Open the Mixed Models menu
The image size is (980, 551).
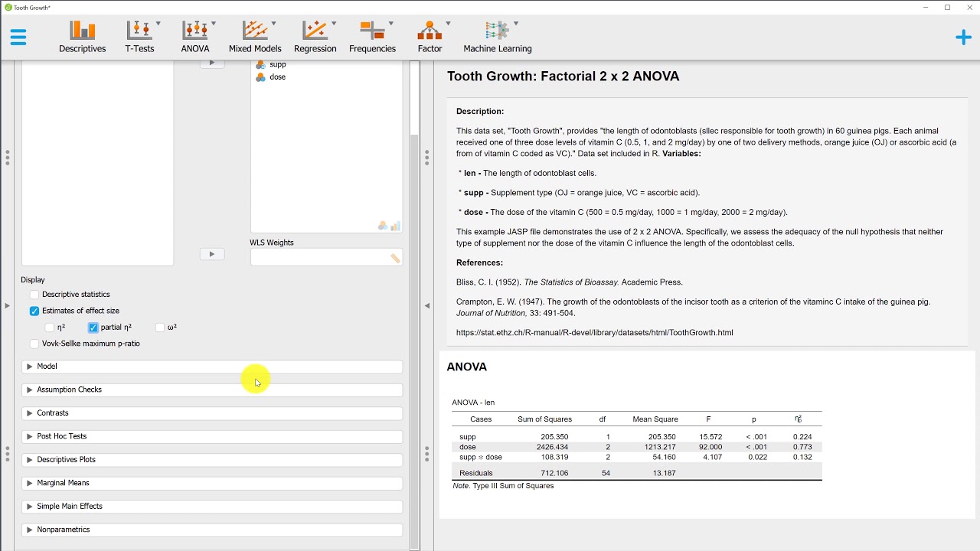tap(256, 37)
